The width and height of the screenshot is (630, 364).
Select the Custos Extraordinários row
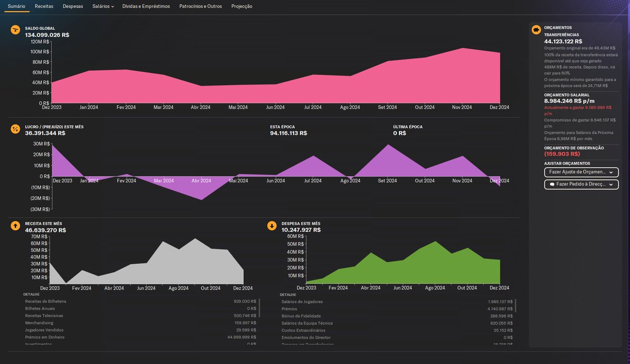pos(397,330)
